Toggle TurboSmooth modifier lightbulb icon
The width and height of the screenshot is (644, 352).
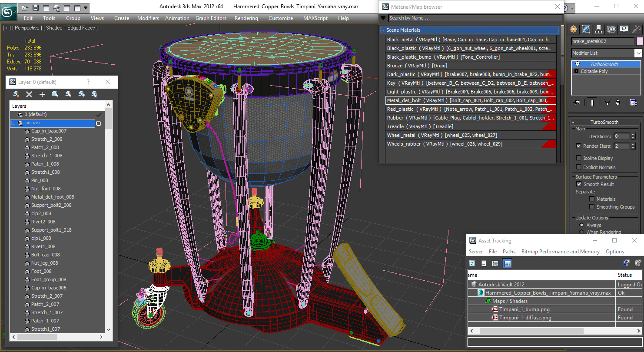(577, 64)
